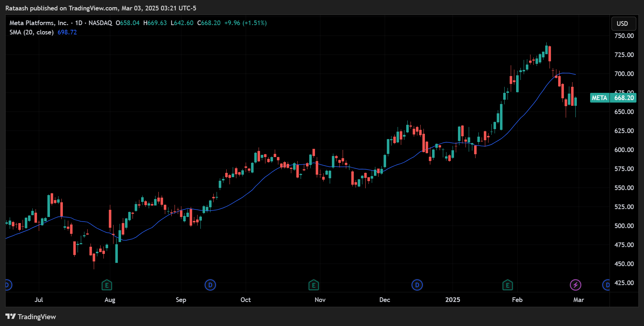Click the 500.00 price axis label

(x=624, y=226)
